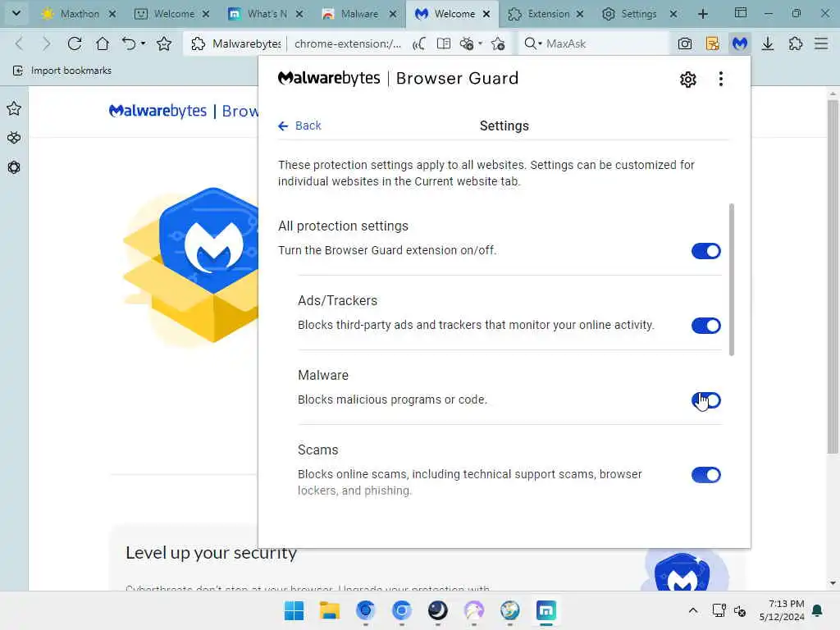Open the Maxthon taskbar icon

(x=546, y=610)
